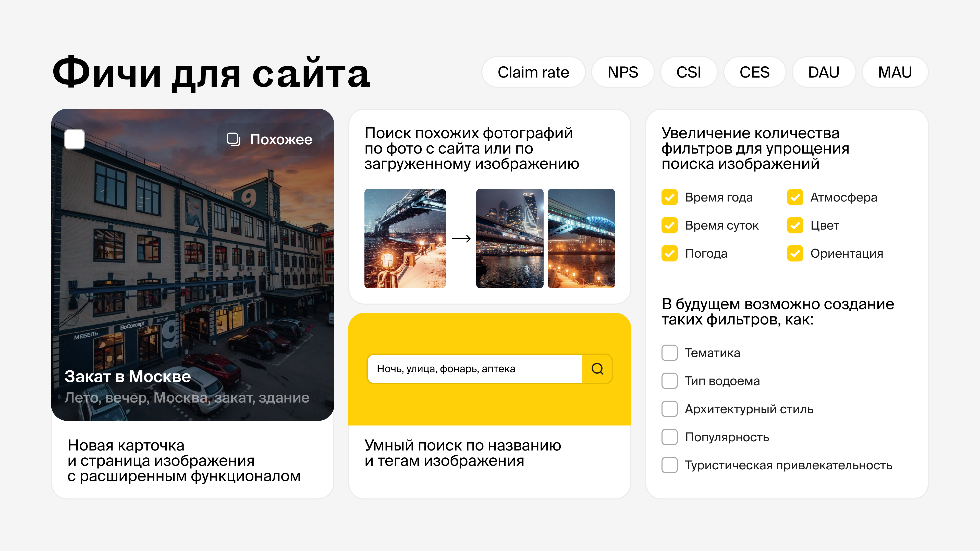Open the snowy bridge source thumbnail

point(405,239)
